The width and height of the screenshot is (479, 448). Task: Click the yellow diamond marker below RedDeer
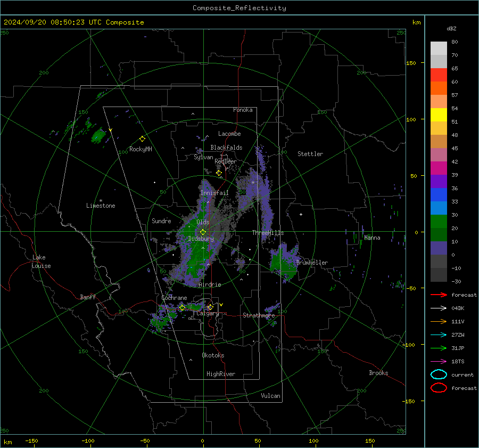pyautogui.click(x=219, y=173)
